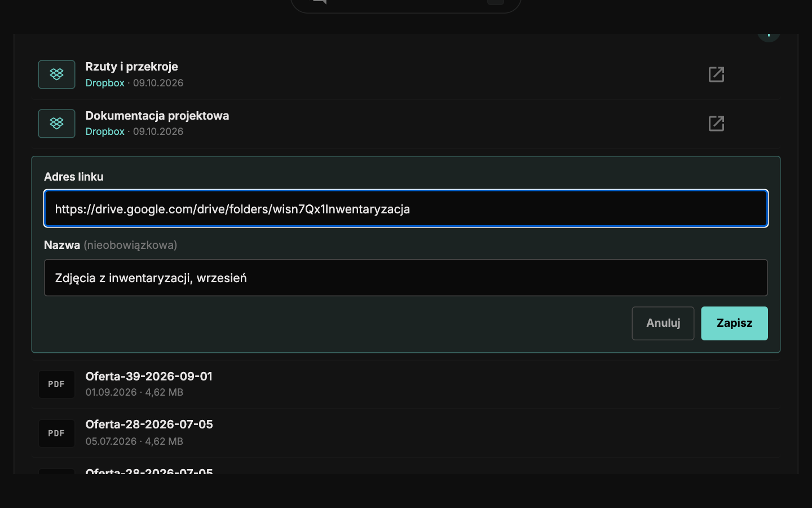Save the link with Zapisz
This screenshot has width=812, height=508.
734,323
